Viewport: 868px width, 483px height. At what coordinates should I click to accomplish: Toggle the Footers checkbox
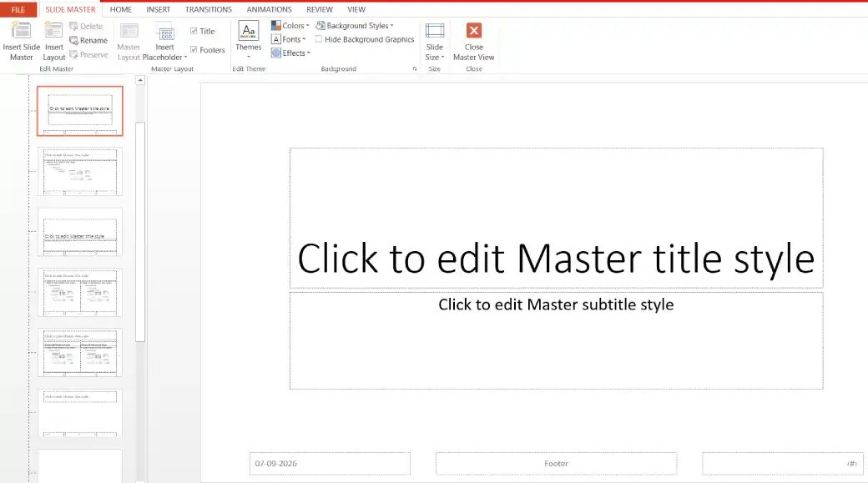(x=193, y=50)
